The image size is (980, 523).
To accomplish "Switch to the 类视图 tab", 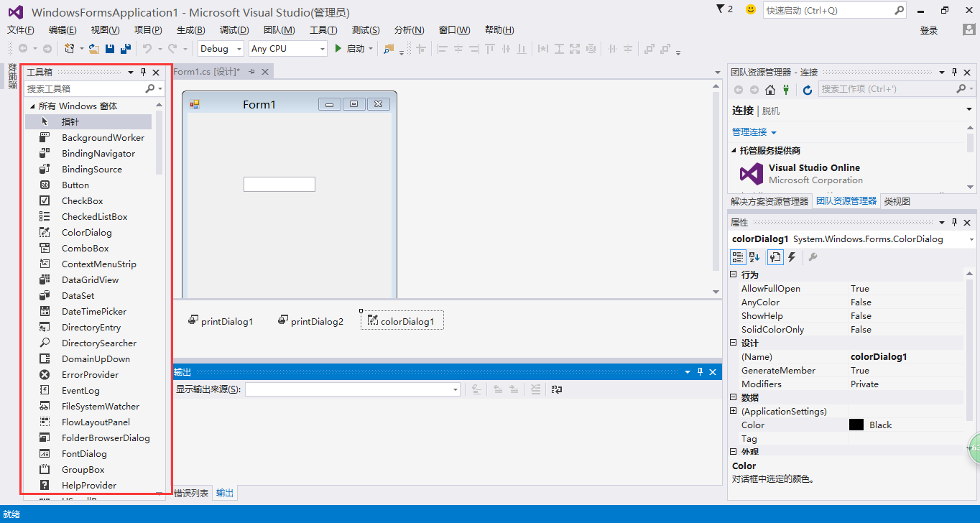I will click(x=897, y=201).
